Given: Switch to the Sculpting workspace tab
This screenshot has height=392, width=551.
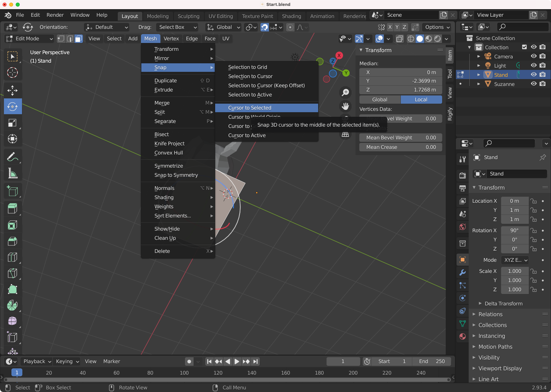Looking at the screenshot, I should tap(188, 16).
